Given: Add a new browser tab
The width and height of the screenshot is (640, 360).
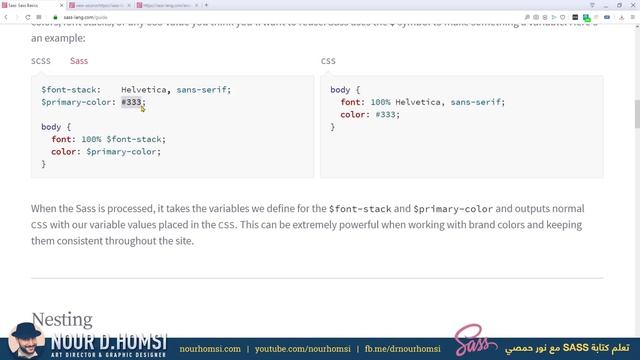Looking at the screenshot, I should [206, 5].
